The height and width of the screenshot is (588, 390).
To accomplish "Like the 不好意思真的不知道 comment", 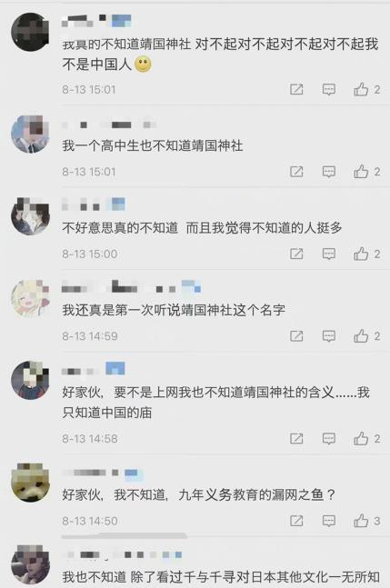I will [366, 254].
